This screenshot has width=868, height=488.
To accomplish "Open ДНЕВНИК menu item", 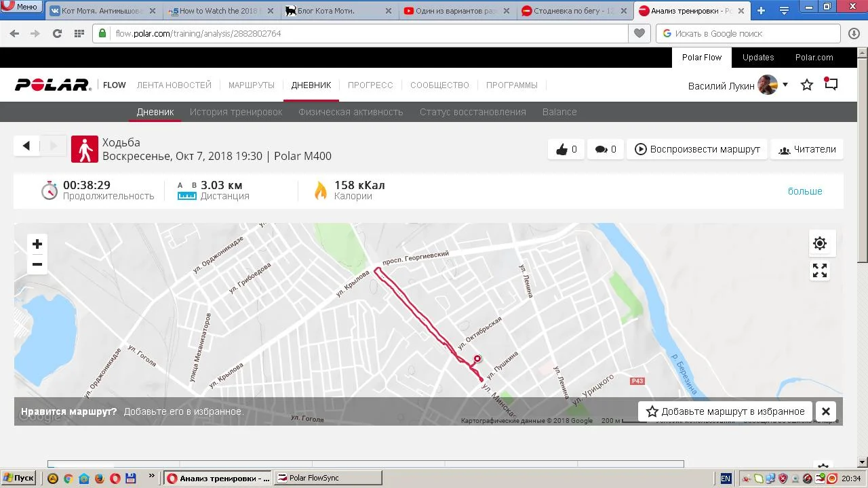I will click(x=311, y=85).
